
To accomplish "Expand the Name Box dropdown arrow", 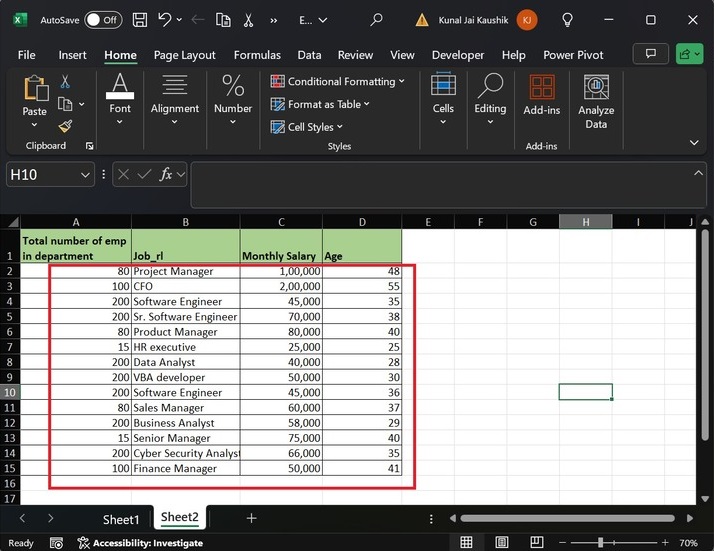I will coord(85,175).
